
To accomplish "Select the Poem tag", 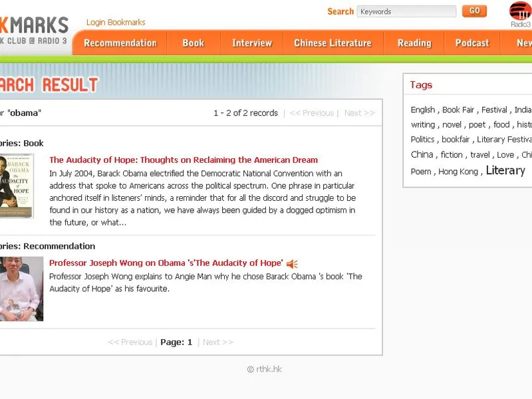I will coord(421,172).
